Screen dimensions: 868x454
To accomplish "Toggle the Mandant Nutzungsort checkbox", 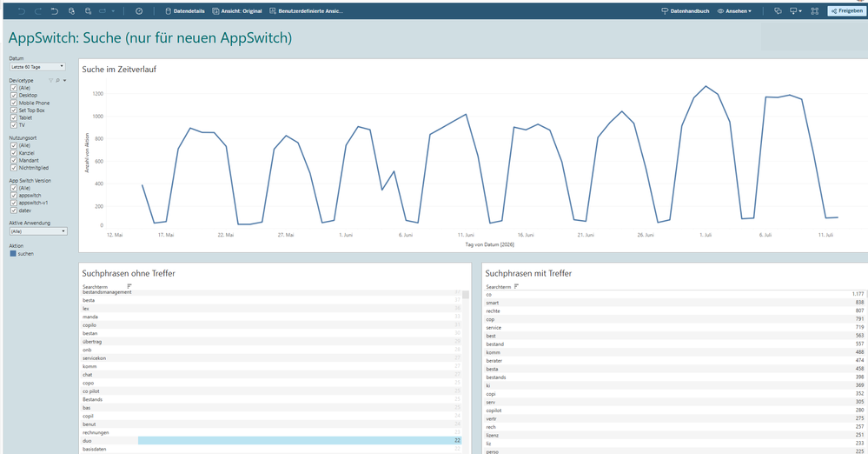I will pyautogui.click(x=14, y=160).
